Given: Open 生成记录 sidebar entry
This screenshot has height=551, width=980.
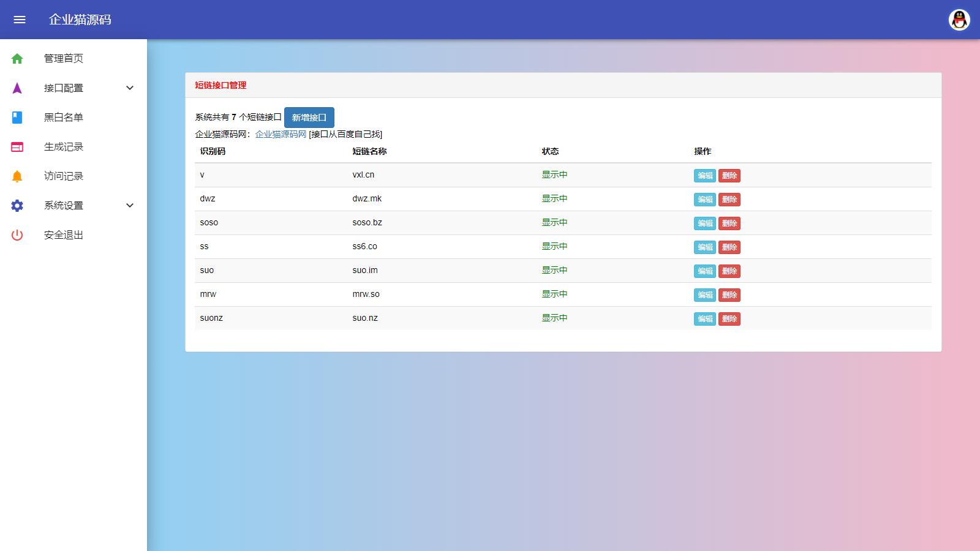Looking at the screenshot, I should (x=64, y=147).
